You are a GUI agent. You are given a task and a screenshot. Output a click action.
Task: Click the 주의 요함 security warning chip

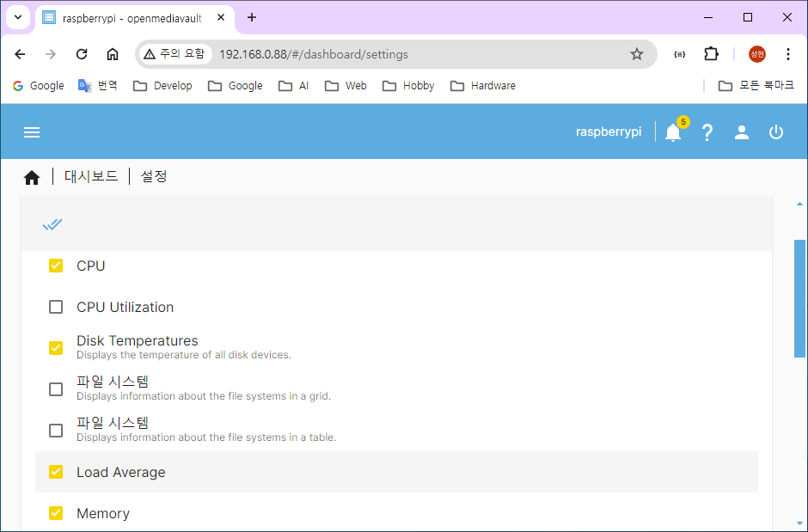[174, 54]
